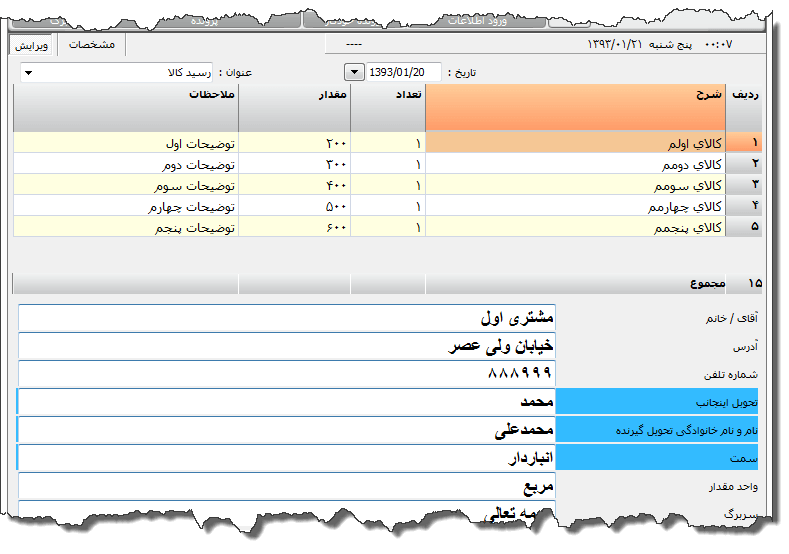This screenshot has width=789, height=554.
Task: Switch to the ویرایش tab
Action: pos(32,45)
